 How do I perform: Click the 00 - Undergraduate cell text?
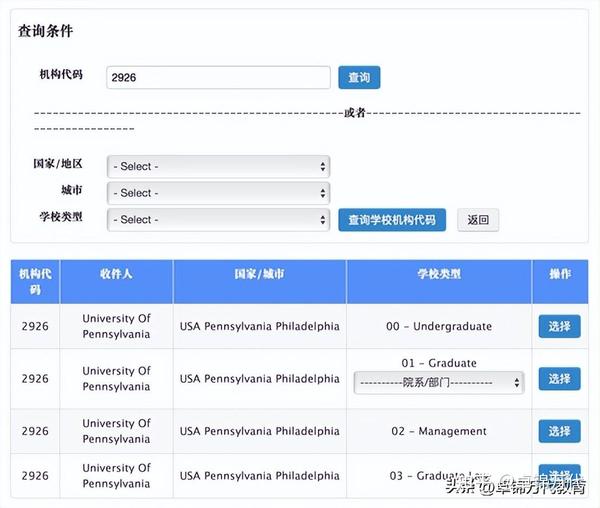point(439,326)
